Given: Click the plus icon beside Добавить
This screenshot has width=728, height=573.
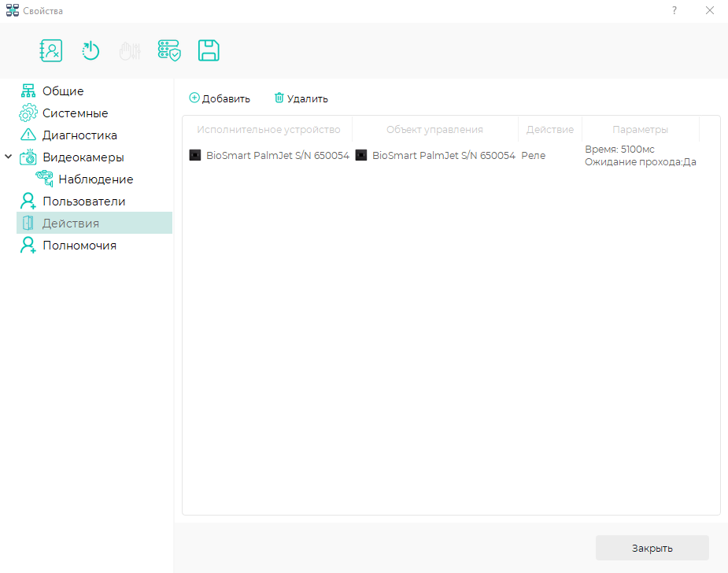Looking at the screenshot, I should (x=194, y=98).
